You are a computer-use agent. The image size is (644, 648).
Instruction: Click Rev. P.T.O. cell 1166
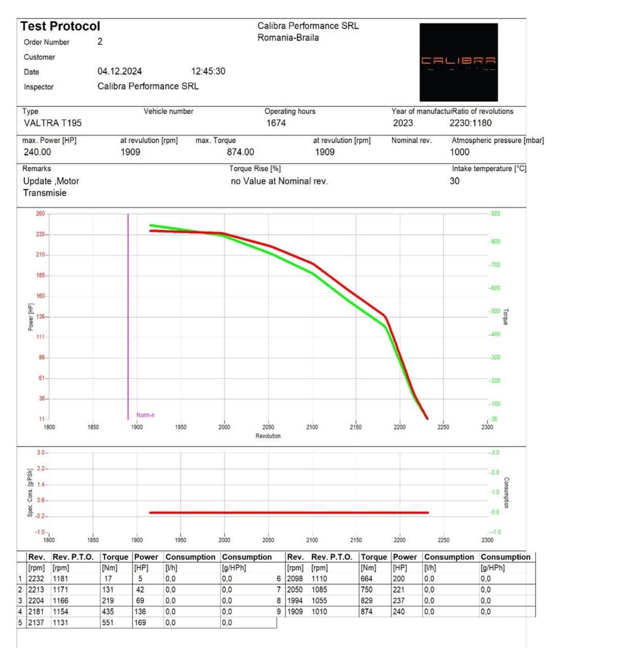coord(61,601)
